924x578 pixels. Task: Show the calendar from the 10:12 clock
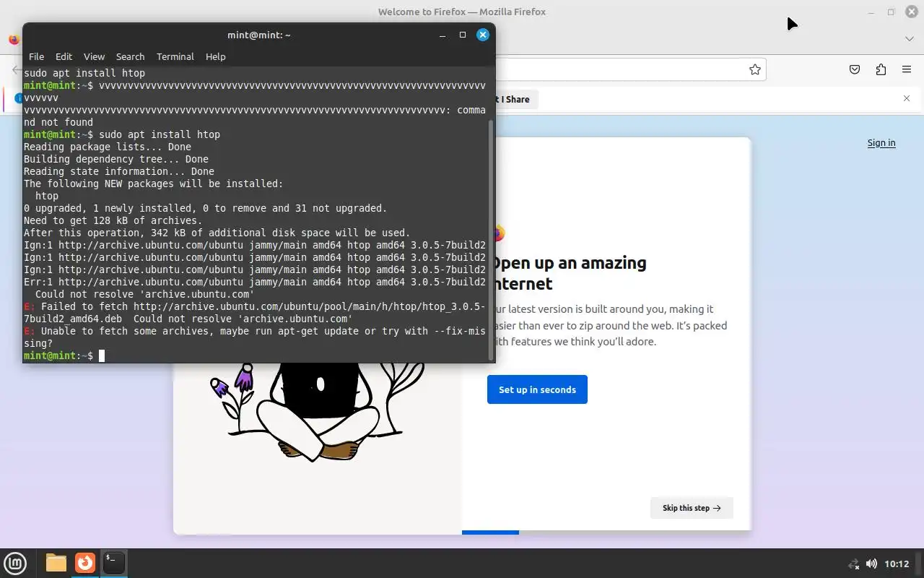(897, 564)
